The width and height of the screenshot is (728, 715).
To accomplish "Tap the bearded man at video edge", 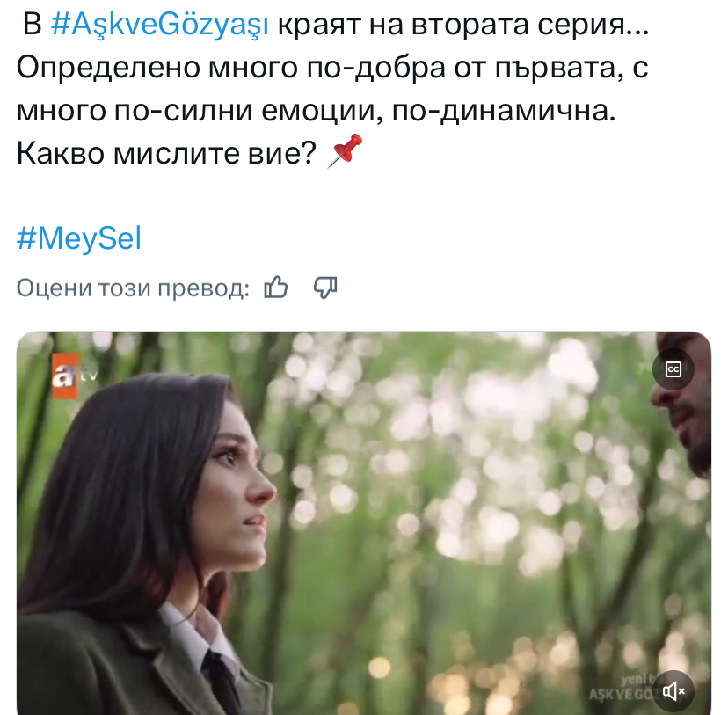I will tap(683, 409).
